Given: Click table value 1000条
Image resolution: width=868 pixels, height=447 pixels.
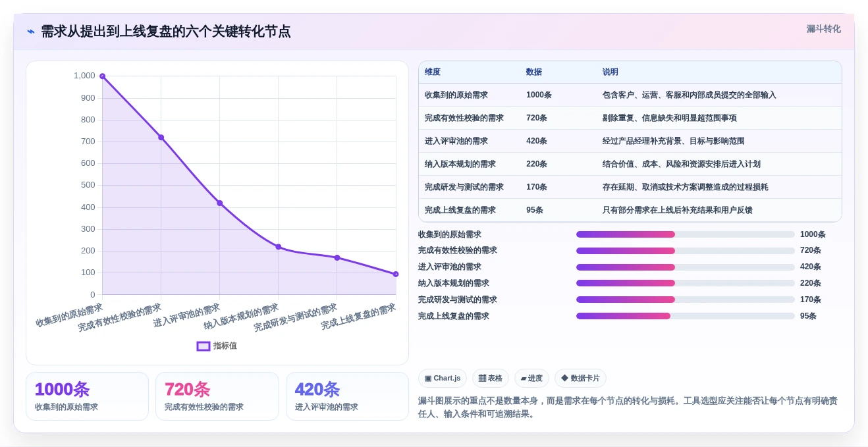Looking at the screenshot, I should tap(539, 95).
